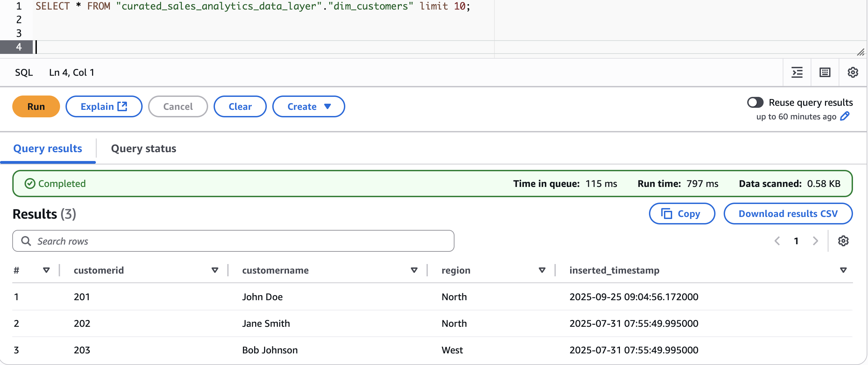This screenshot has width=868, height=365.
Task: Sort by customername column arrow
Action: [414, 270]
